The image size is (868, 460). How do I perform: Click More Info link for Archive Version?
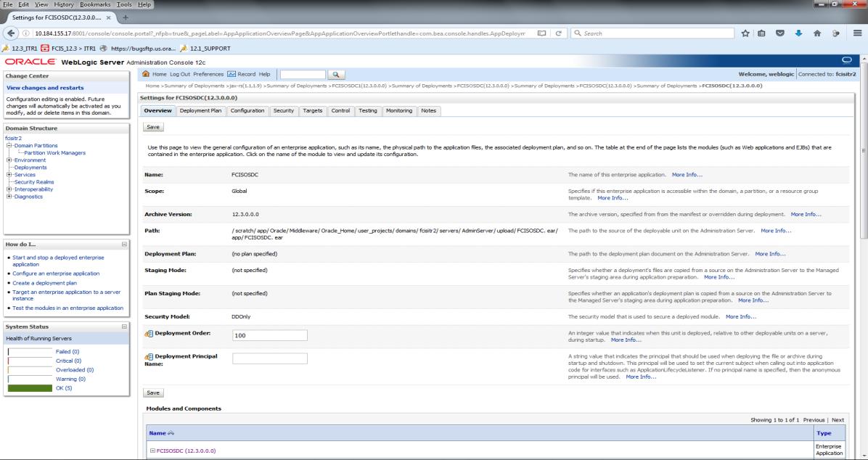pos(806,214)
